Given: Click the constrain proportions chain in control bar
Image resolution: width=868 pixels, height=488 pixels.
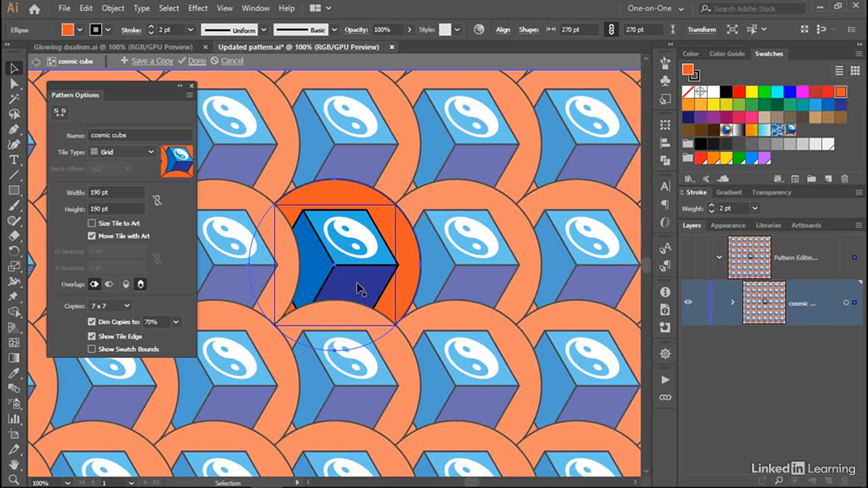Looking at the screenshot, I should pyautogui.click(x=611, y=30).
